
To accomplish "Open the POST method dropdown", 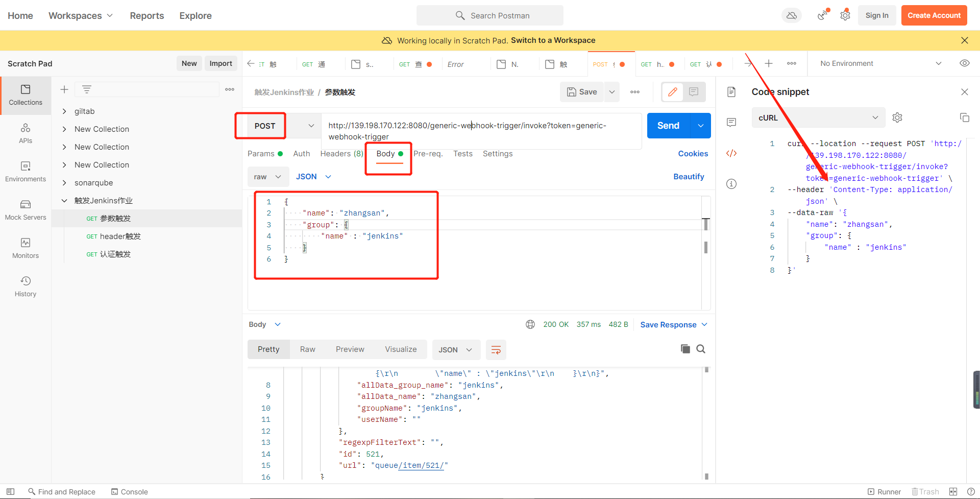I will 310,125.
